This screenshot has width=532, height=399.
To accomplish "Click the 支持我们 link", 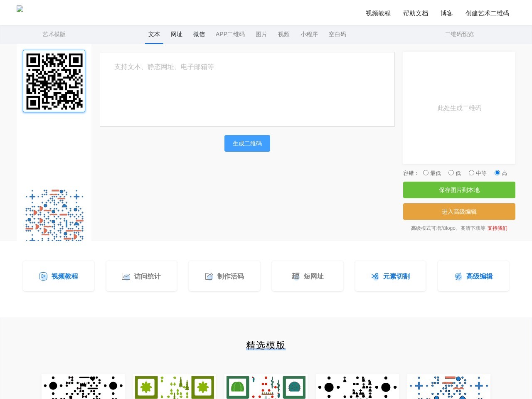I will 497,228.
